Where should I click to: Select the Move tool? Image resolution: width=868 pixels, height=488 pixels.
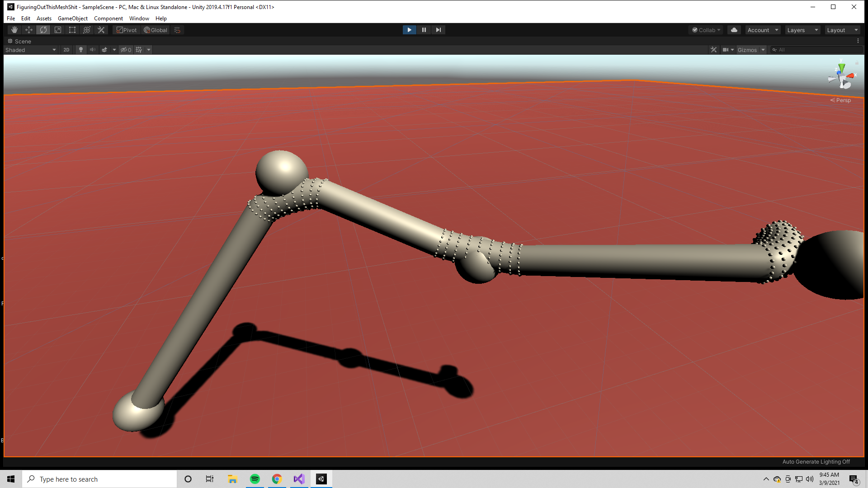pyautogui.click(x=28, y=30)
